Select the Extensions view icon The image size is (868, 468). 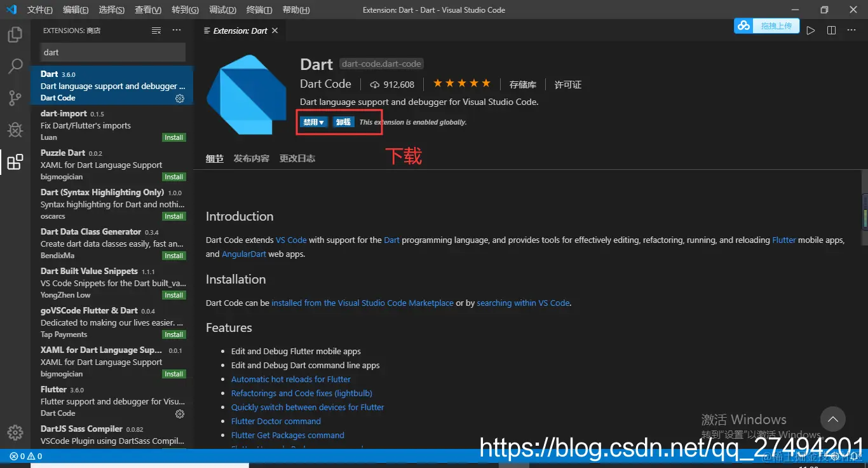(15, 162)
